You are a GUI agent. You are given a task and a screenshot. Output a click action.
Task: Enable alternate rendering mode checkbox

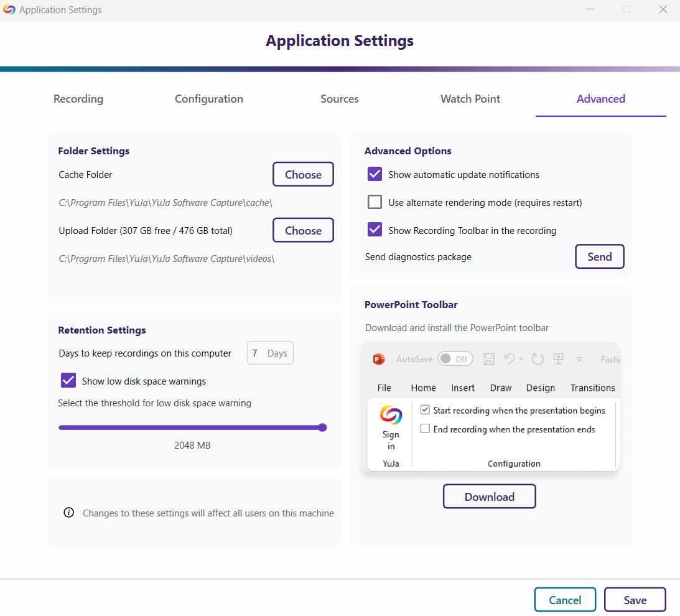pyautogui.click(x=375, y=202)
